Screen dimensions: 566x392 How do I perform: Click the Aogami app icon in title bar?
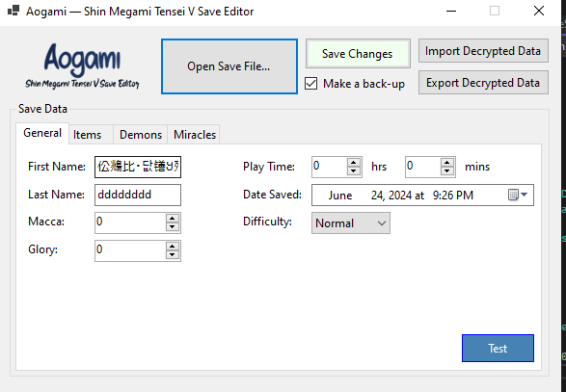13,11
